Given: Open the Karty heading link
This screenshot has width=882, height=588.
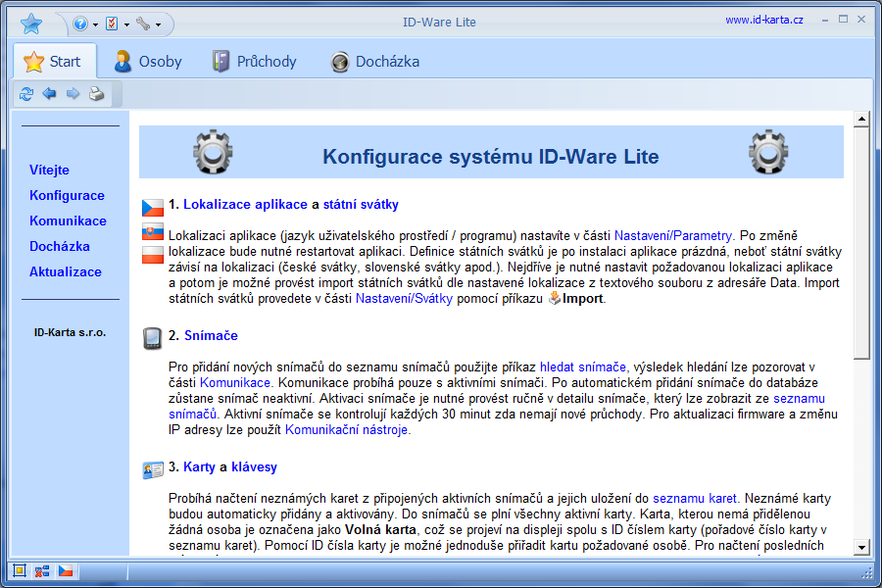Looking at the screenshot, I should tap(199, 467).
